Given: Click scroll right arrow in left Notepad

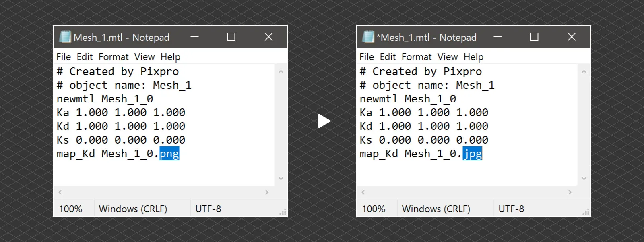Looking at the screenshot, I should 266,192.
